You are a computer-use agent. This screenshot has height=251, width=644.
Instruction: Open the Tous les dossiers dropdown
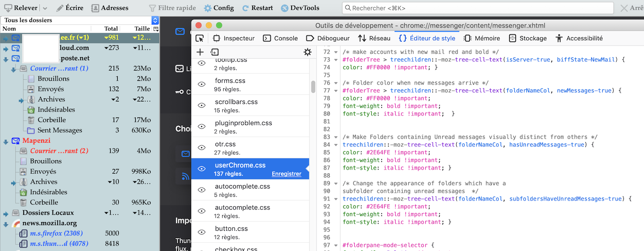pos(155,20)
